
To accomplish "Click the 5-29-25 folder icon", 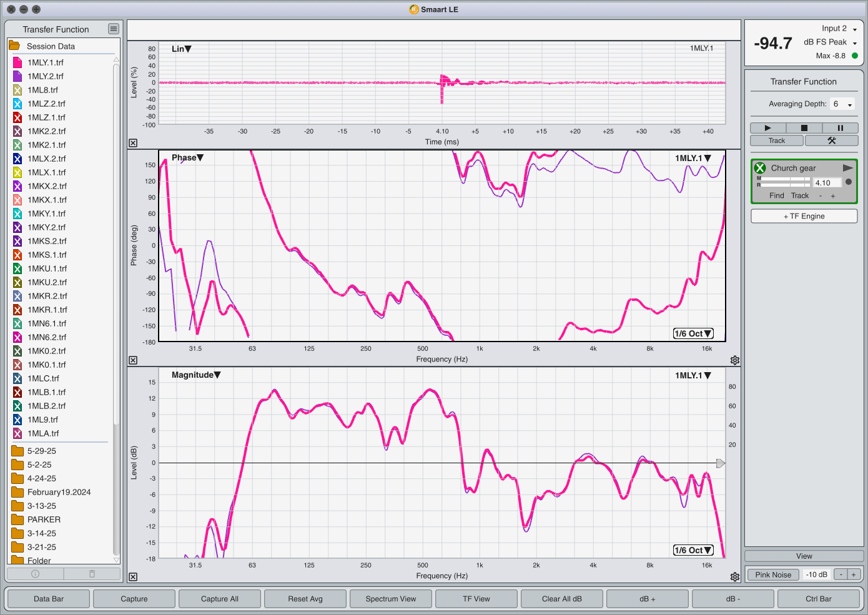I will click(x=17, y=451).
